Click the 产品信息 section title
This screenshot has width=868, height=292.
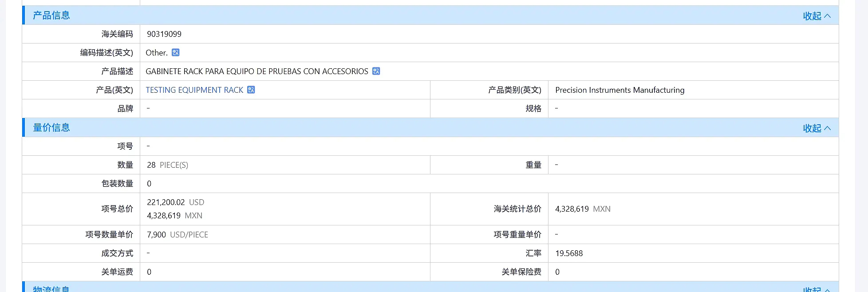click(51, 16)
